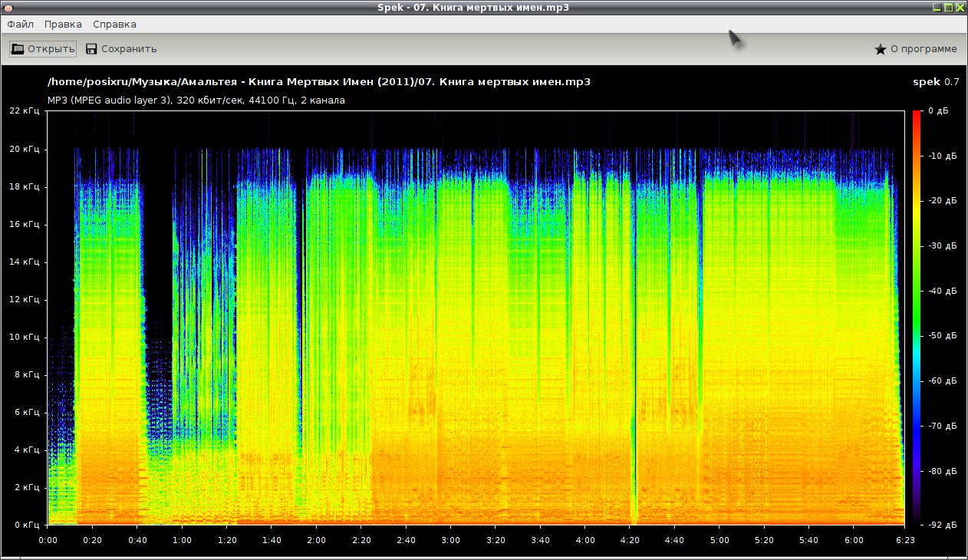
Task: Open the Правка menu
Action: point(63,25)
